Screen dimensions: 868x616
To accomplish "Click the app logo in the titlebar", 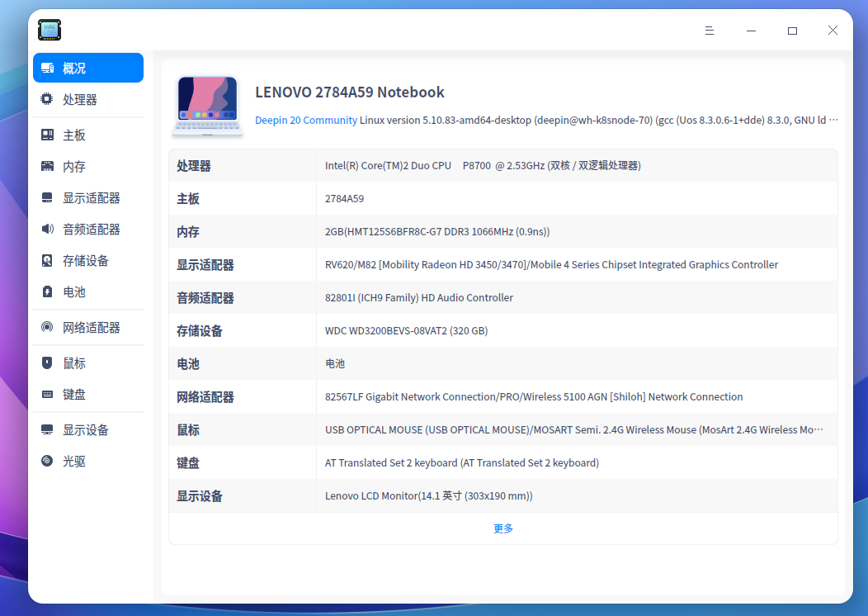I will [x=49, y=30].
